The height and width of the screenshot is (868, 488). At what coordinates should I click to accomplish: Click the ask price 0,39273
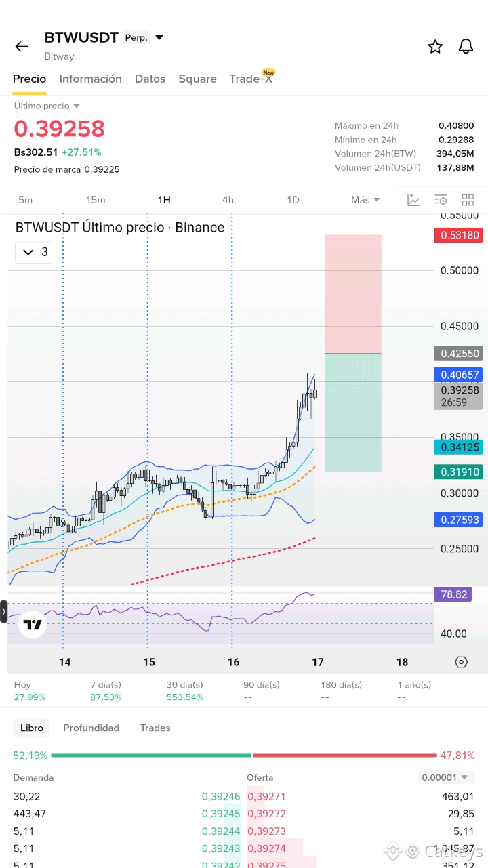point(266,831)
